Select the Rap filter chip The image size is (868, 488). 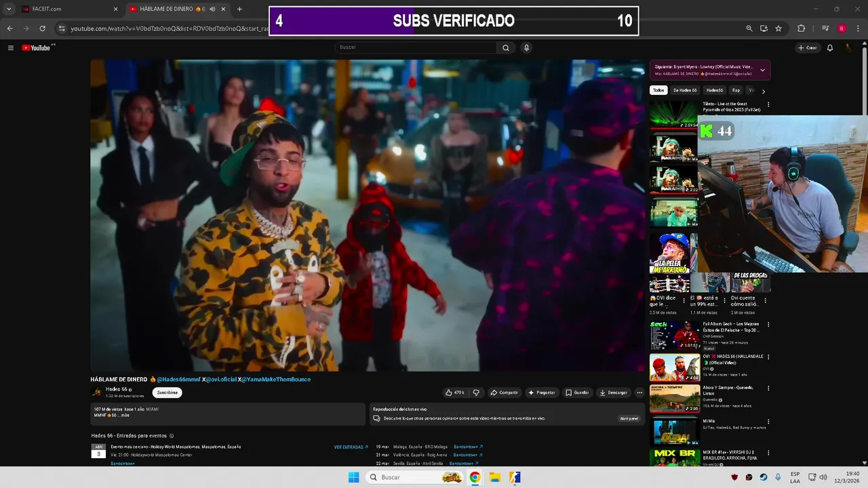click(x=736, y=90)
